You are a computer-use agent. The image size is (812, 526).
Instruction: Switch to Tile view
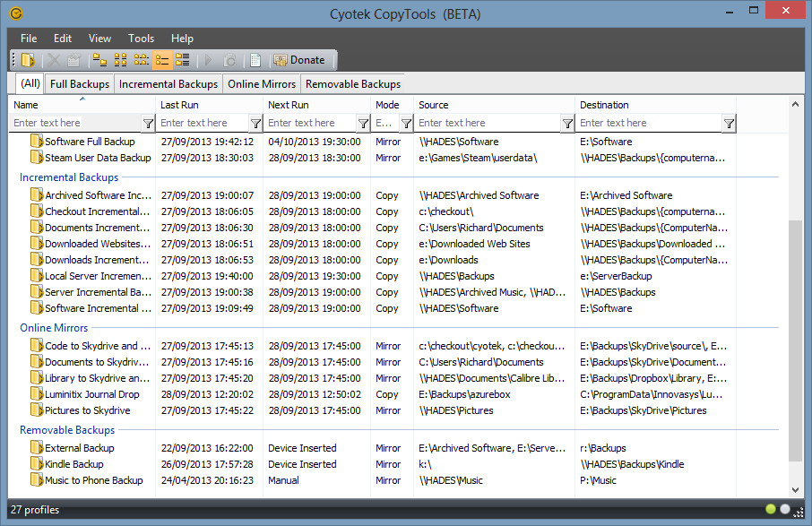(182, 60)
